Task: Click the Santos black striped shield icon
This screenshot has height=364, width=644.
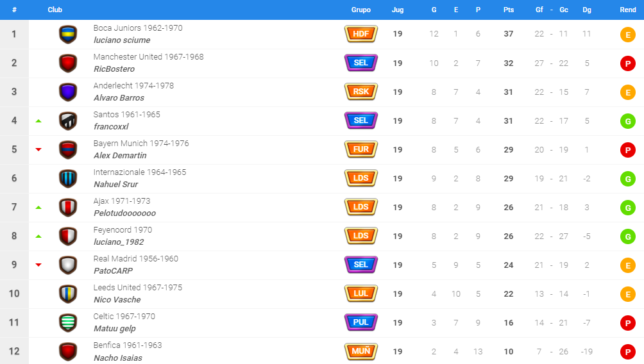Action: [x=68, y=121]
